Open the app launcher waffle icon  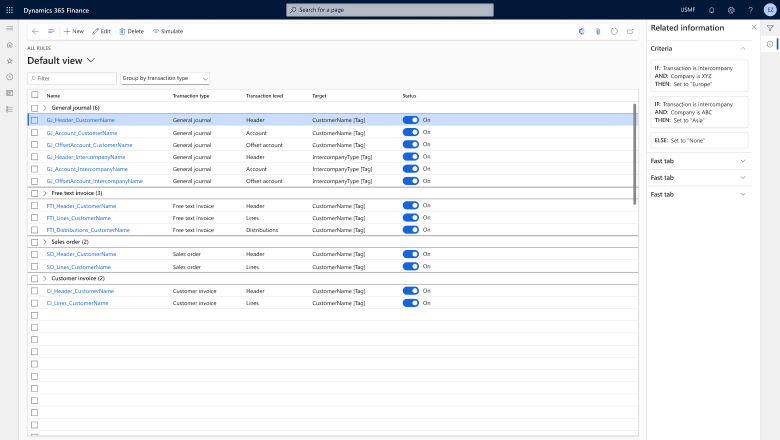(x=9, y=9)
